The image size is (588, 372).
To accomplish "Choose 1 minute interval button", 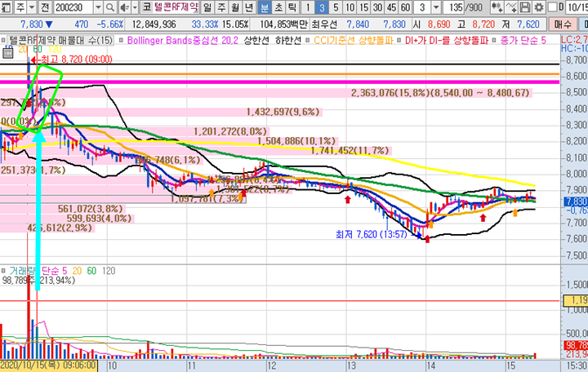I will click(308, 7).
